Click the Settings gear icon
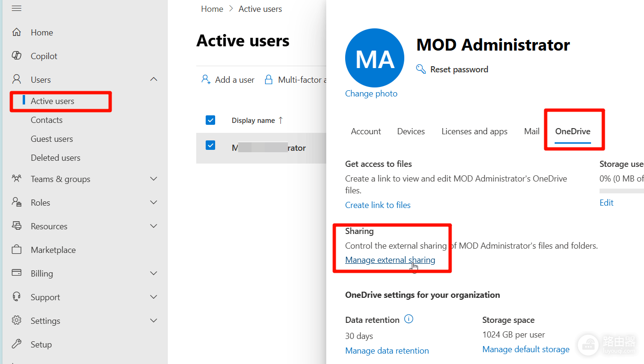The image size is (644, 364). (17, 321)
